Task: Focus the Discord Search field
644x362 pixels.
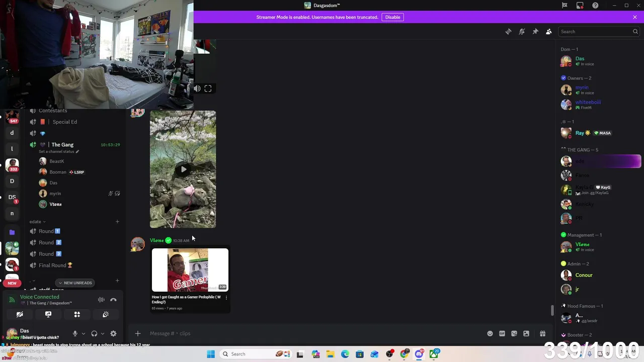Action: click(x=599, y=32)
